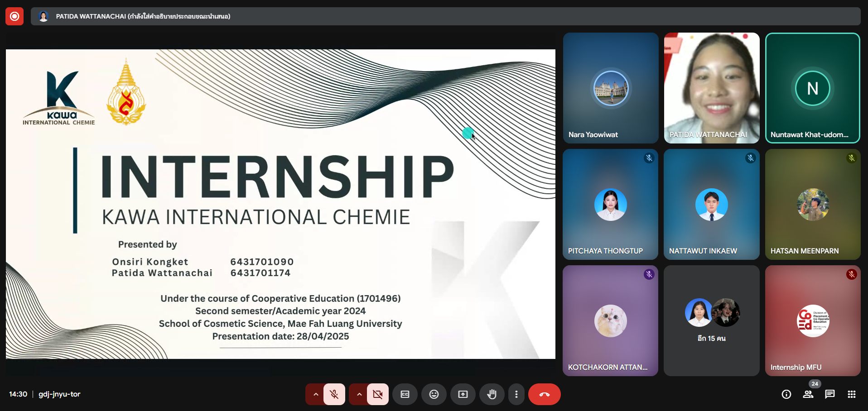Click muted mic icon on HATSAN tile

852,158
